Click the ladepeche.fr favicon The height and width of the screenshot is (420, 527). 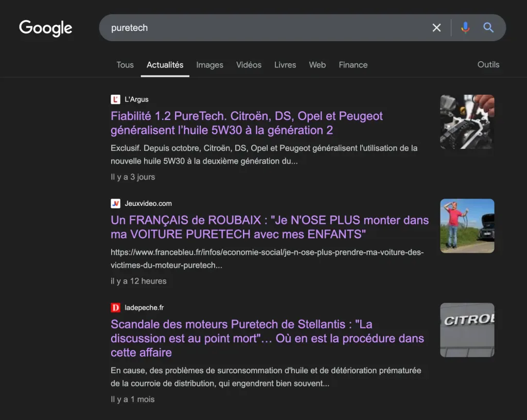(115, 308)
